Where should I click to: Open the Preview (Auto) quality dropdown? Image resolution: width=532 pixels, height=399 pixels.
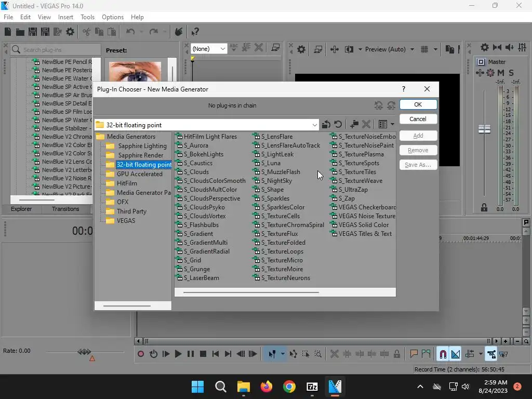[412, 49]
